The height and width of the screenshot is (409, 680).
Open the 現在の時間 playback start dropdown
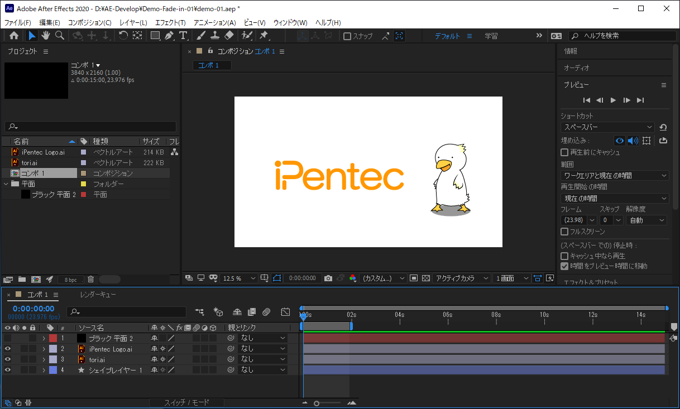(615, 199)
